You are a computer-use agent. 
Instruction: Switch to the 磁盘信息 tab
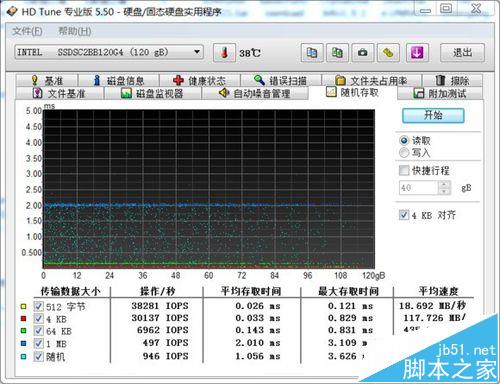[x=119, y=80]
